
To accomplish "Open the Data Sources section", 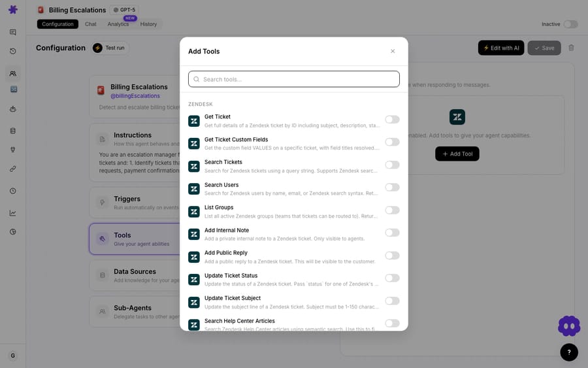I will click(135, 275).
